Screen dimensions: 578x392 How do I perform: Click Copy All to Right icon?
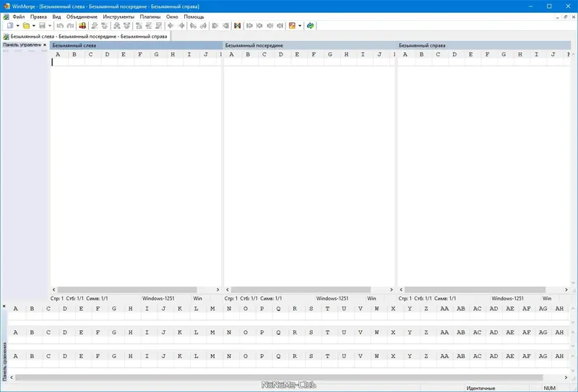(x=215, y=26)
